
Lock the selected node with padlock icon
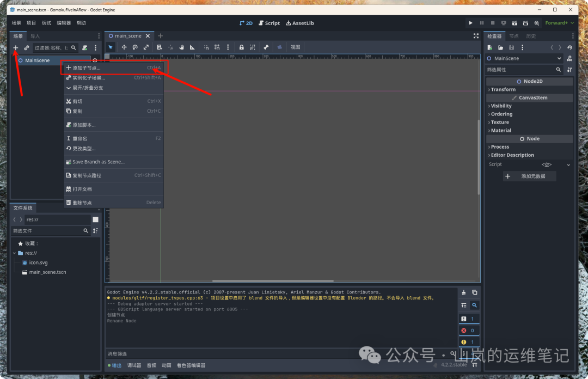241,47
